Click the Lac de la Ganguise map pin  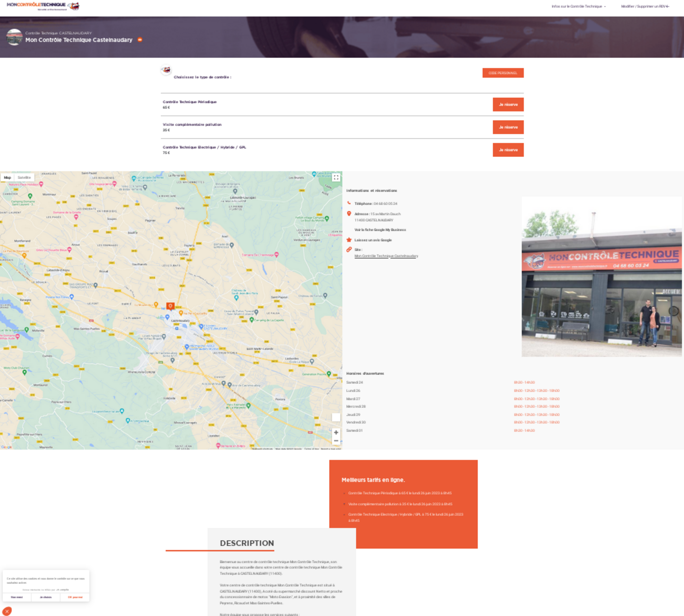26,329
